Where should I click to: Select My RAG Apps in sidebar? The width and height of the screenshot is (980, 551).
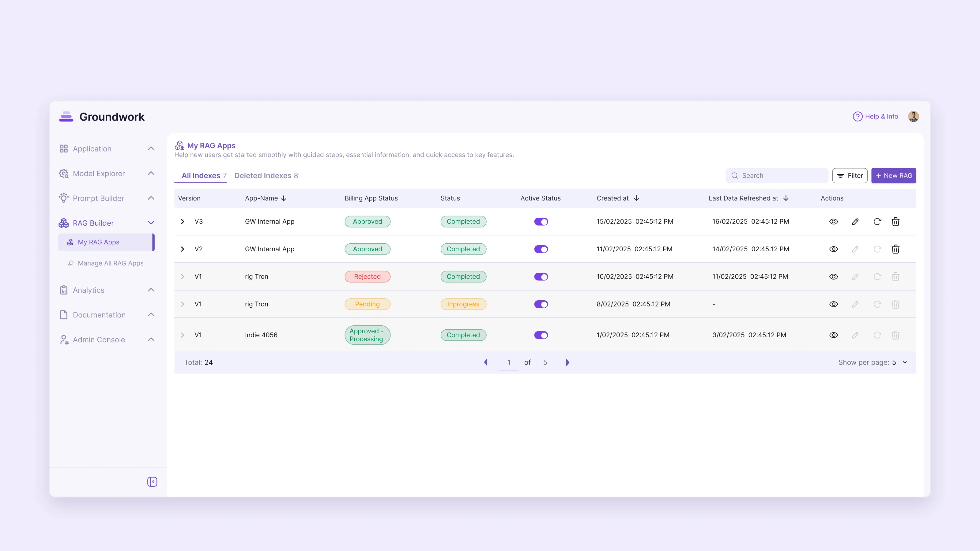pyautogui.click(x=106, y=242)
